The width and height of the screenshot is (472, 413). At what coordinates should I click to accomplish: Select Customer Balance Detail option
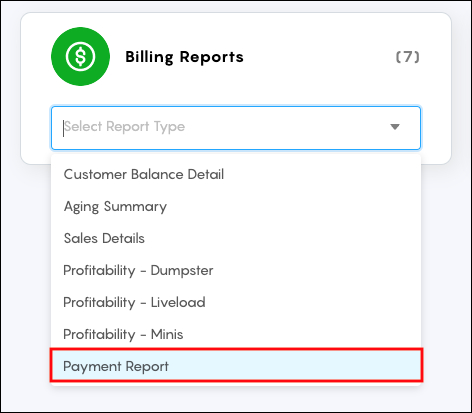pyautogui.click(x=236, y=174)
